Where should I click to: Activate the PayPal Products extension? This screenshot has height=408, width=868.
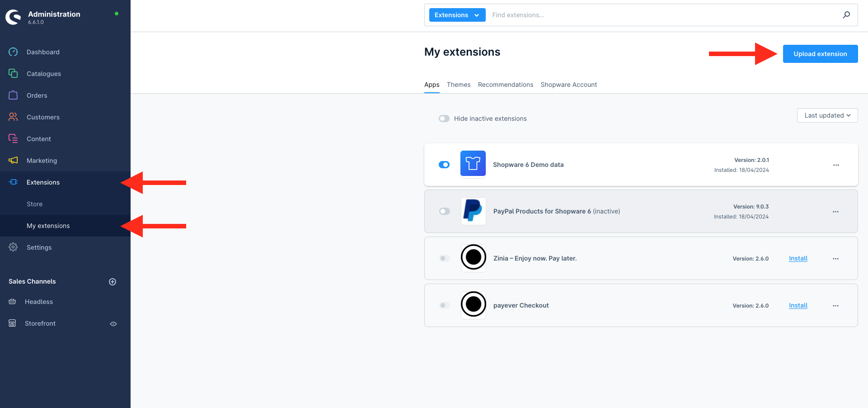coord(445,211)
